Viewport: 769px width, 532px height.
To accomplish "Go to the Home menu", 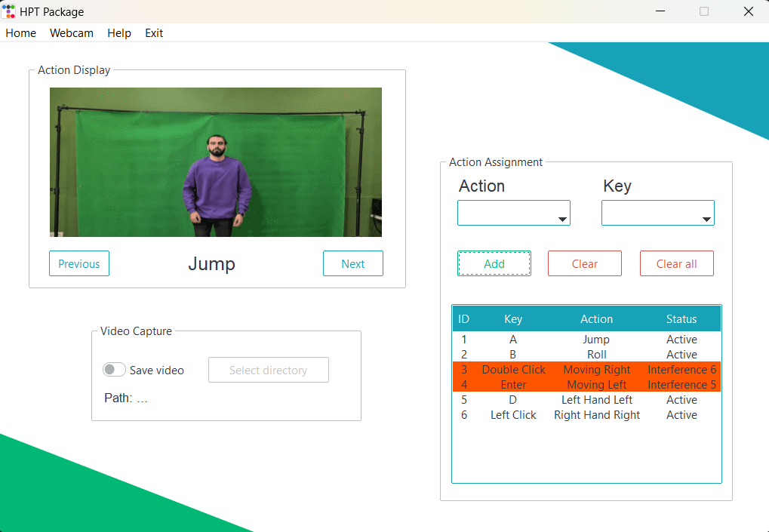I will [20, 33].
